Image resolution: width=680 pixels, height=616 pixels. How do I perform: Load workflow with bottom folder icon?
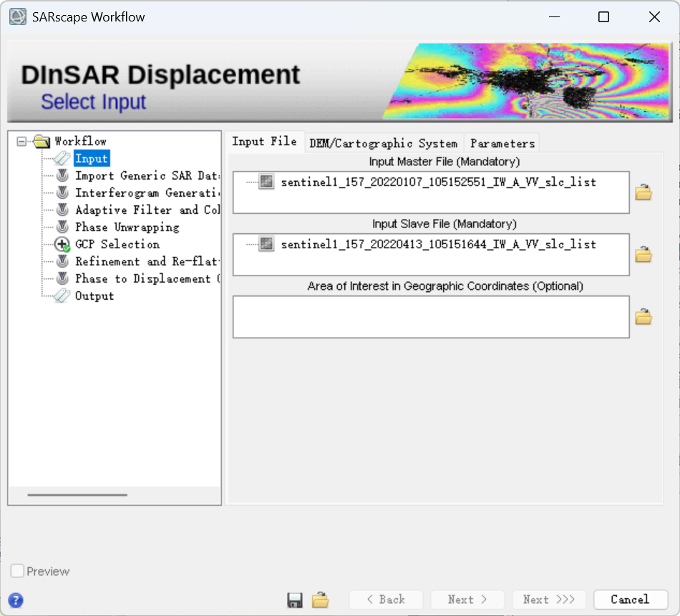321,600
